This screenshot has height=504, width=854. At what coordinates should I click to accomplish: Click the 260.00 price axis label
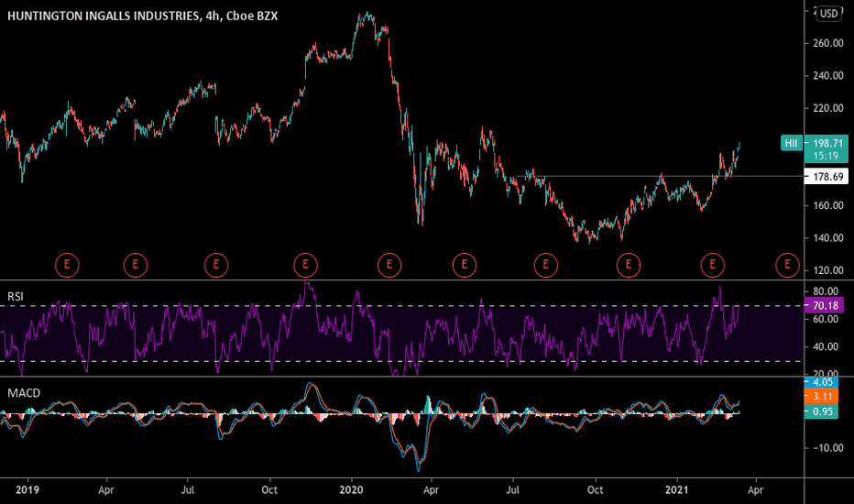coord(828,43)
